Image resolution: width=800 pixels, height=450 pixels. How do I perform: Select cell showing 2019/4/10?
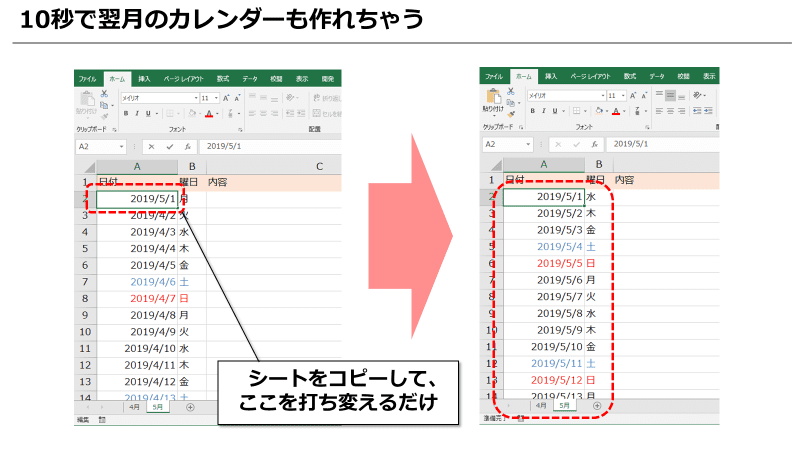coord(137,348)
